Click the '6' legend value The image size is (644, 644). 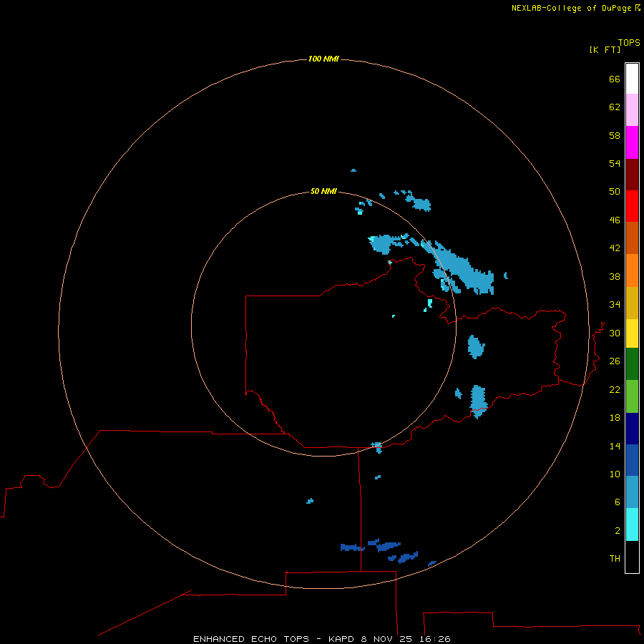(x=618, y=502)
